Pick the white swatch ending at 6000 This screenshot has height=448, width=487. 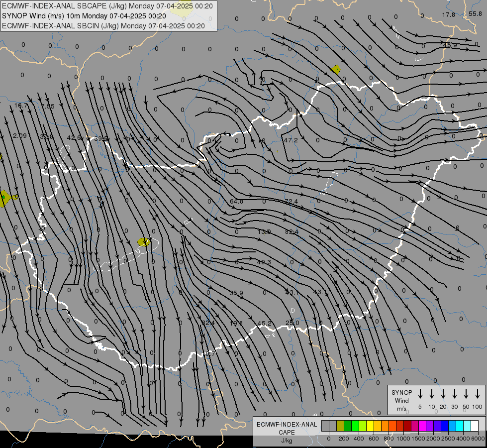pyautogui.click(x=474, y=426)
